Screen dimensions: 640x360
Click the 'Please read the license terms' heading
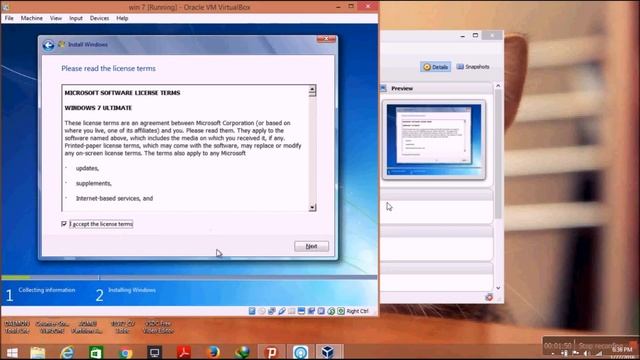pos(109,69)
